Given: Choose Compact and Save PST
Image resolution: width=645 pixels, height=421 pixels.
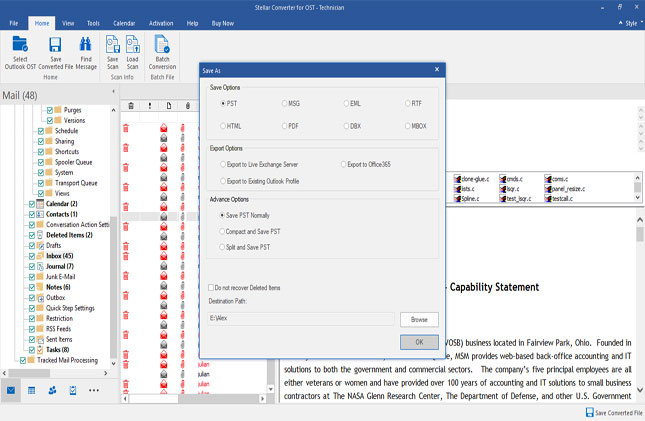Looking at the screenshot, I should [x=250, y=231].
